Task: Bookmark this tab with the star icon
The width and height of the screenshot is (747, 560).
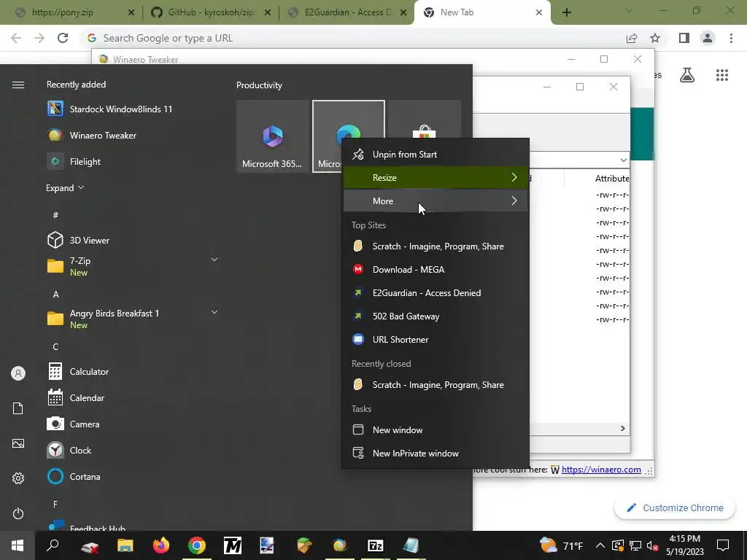Action: click(x=655, y=38)
